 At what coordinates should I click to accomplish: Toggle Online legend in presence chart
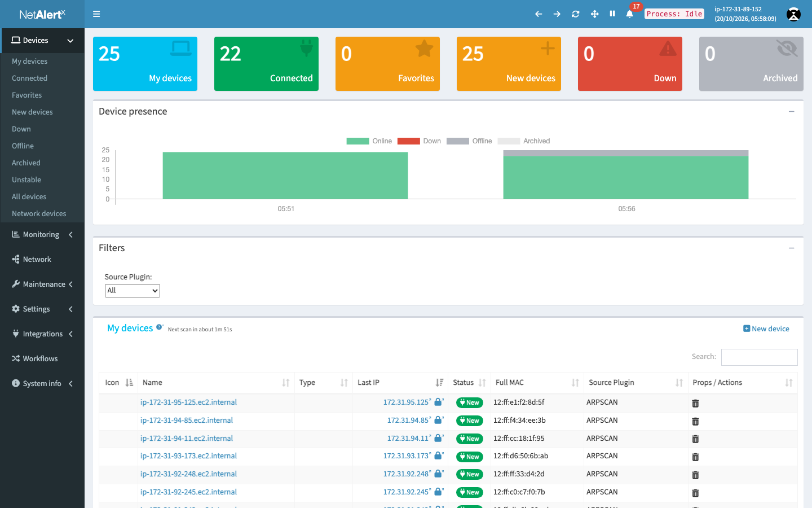369,141
